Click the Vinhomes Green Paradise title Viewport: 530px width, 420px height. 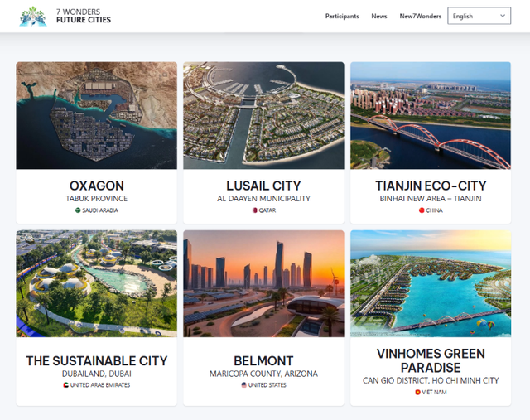point(431,360)
